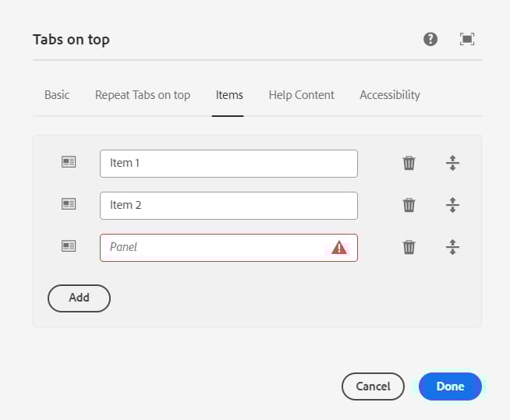Screen dimensions: 510x420
Task: Focus the Item 1 text field
Action: pyautogui.click(x=228, y=164)
